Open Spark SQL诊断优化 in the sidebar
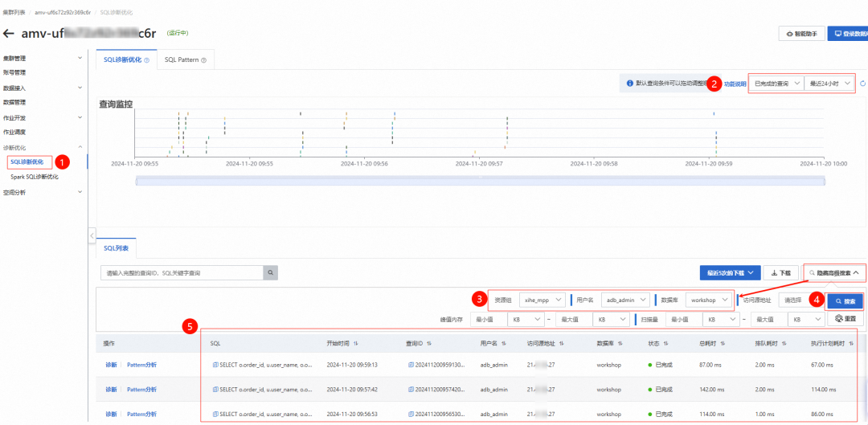The height and width of the screenshot is (425, 868). click(x=35, y=177)
